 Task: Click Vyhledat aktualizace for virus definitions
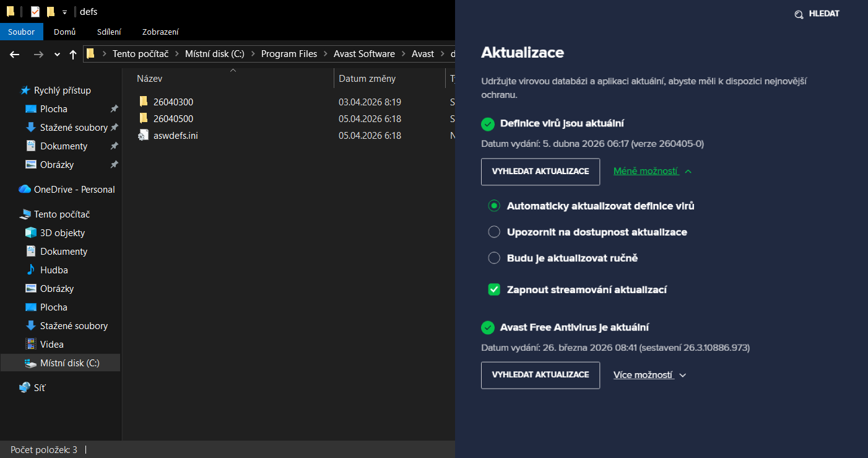point(540,172)
